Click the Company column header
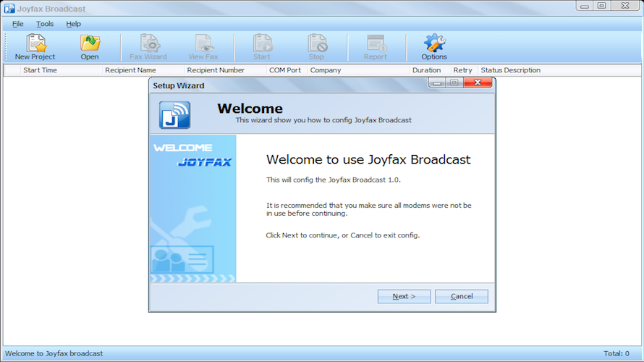This screenshot has width=644, height=362. 359,70
